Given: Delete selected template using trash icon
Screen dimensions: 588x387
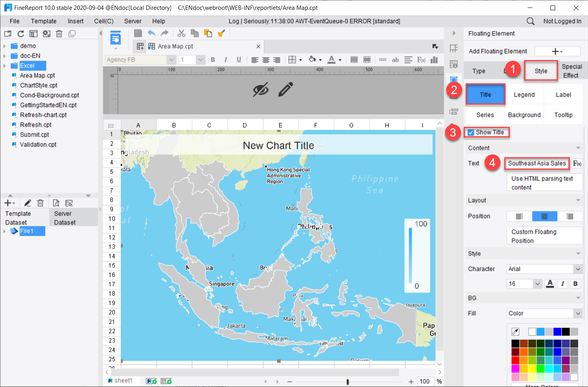Looking at the screenshot, I should 59,34.
